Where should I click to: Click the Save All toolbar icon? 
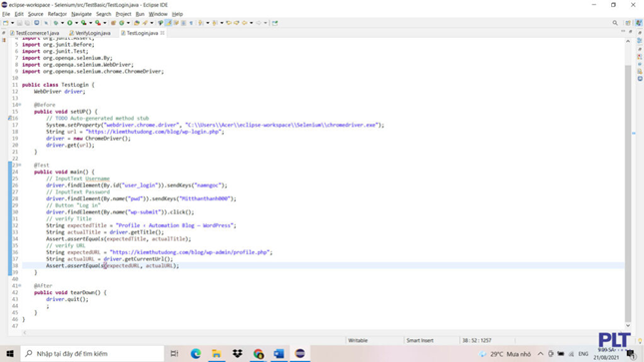[28, 23]
